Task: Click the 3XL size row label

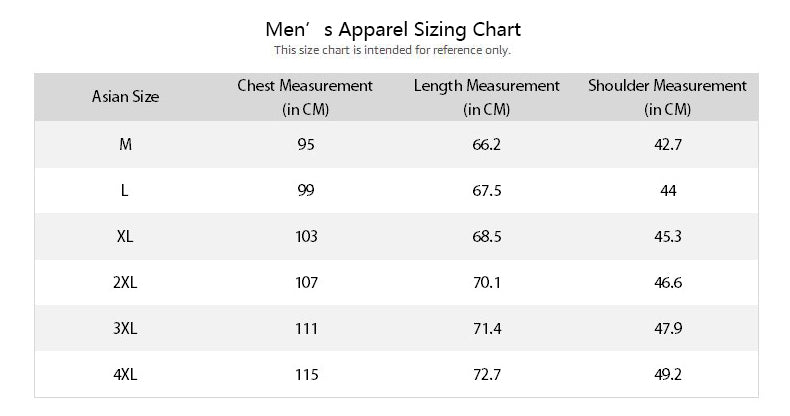Action: click(125, 329)
